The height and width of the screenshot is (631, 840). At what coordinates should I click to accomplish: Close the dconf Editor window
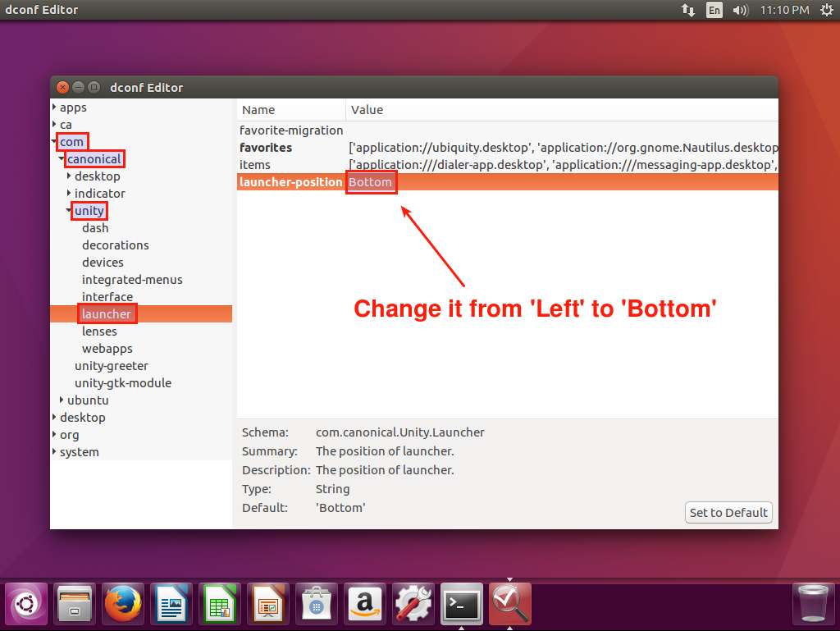tap(62, 87)
